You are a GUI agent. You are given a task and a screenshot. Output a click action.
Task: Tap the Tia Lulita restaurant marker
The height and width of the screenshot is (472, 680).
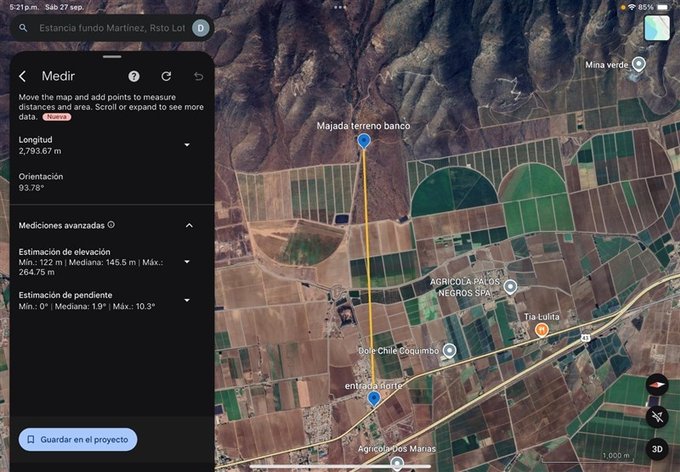click(542, 329)
